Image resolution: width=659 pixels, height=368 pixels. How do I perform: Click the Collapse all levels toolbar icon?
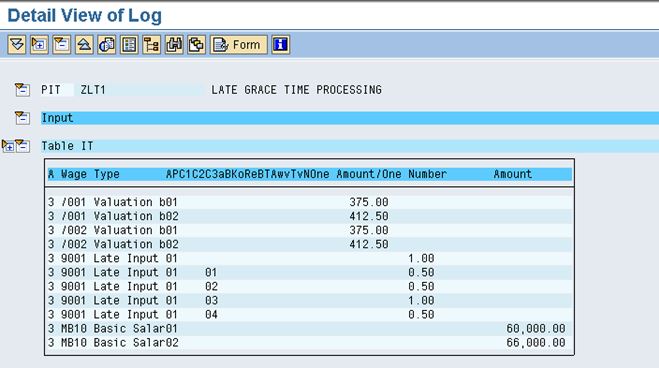click(84, 45)
